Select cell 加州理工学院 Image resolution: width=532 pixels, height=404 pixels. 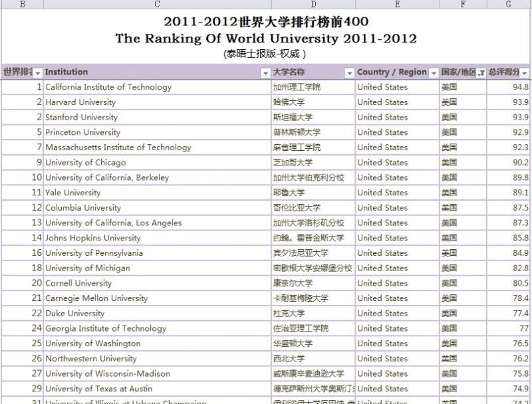click(x=313, y=87)
